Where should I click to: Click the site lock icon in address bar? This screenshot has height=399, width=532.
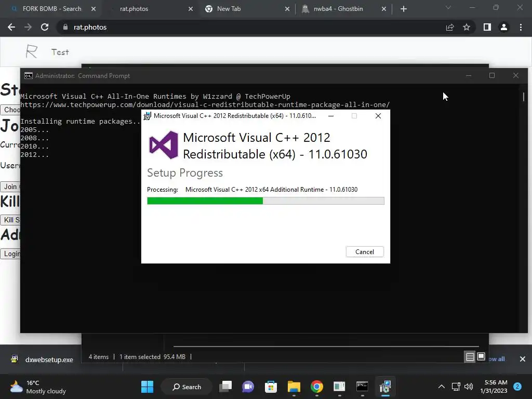click(65, 27)
